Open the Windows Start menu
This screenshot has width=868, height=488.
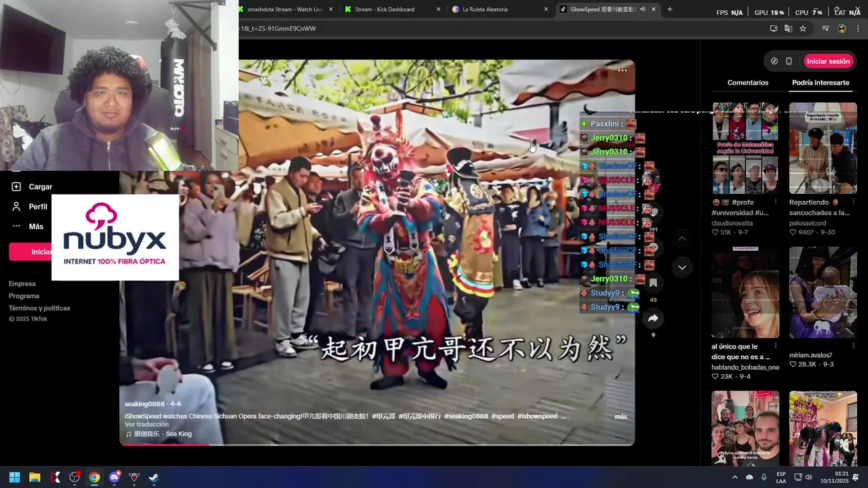pyautogui.click(x=14, y=477)
